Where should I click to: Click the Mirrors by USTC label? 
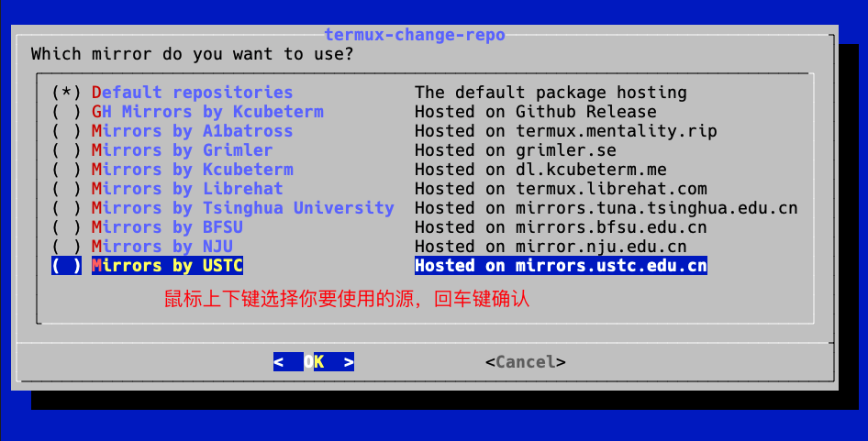[167, 266]
